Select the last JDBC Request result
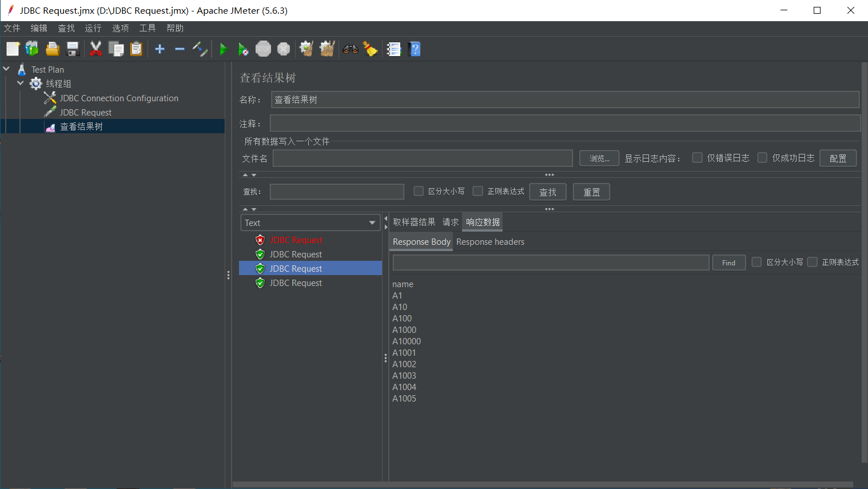This screenshot has width=868, height=489. 296,283
